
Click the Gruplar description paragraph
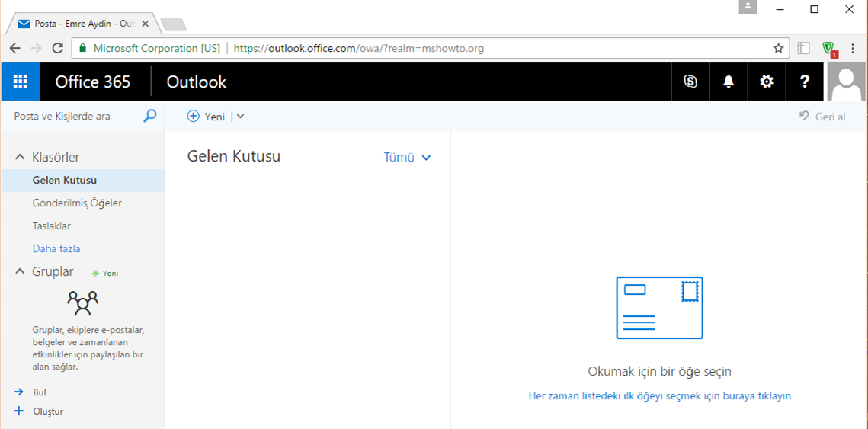[x=88, y=348]
